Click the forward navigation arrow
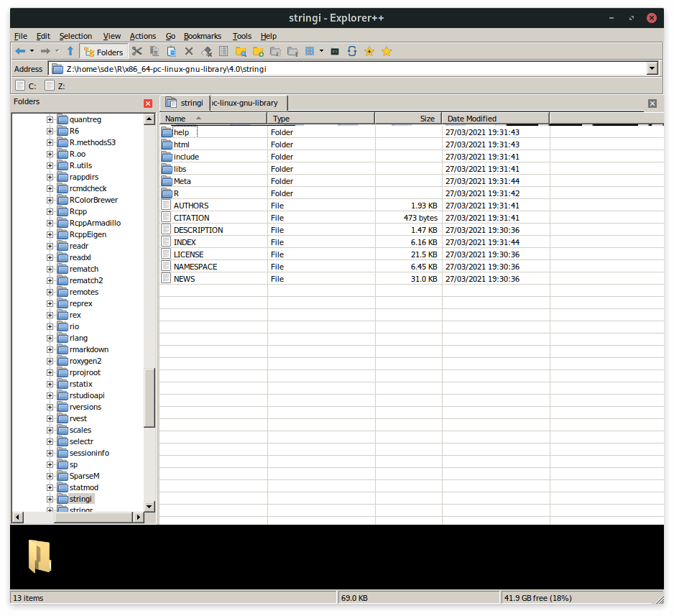Image resolution: width=674 pixels, height=616 pixels. pyautogui.click(x=45, y=52)
